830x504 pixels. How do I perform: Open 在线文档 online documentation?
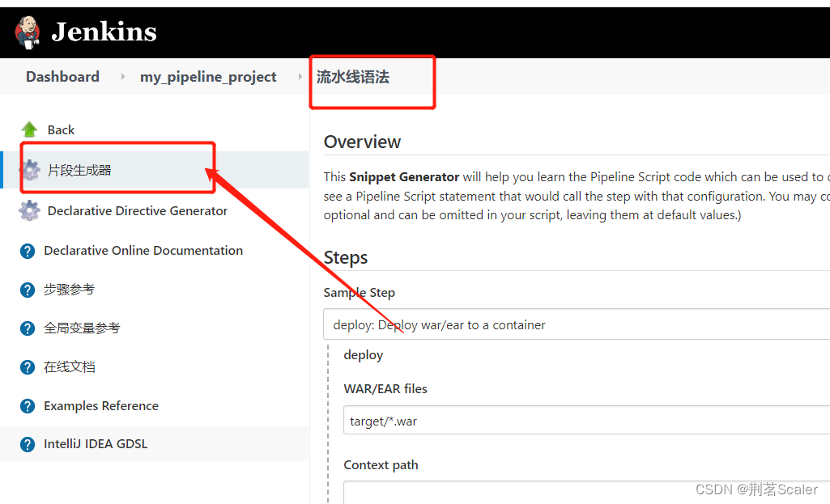click(x=70, y=367)
